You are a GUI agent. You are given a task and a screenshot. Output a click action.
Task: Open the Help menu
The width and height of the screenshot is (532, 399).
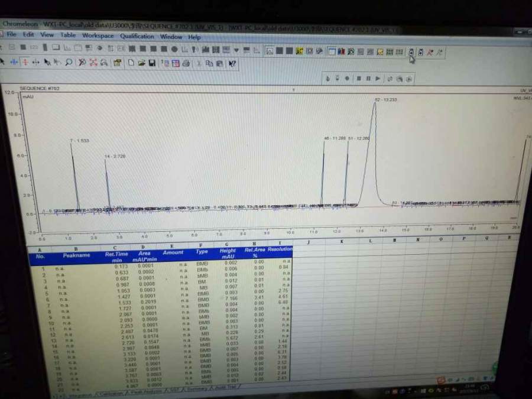tap(194, 37)
